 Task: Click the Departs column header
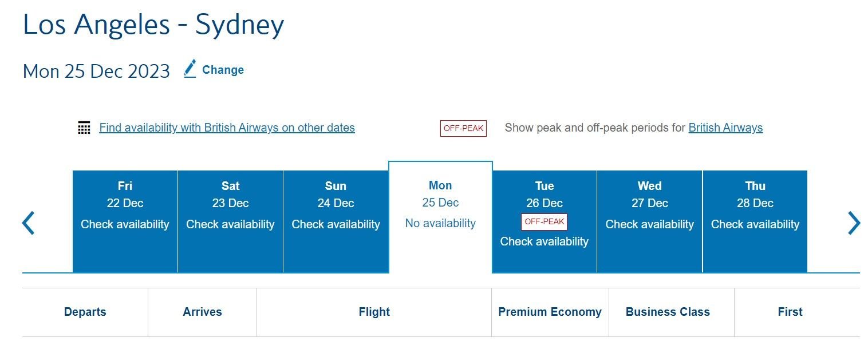[85, 312]
